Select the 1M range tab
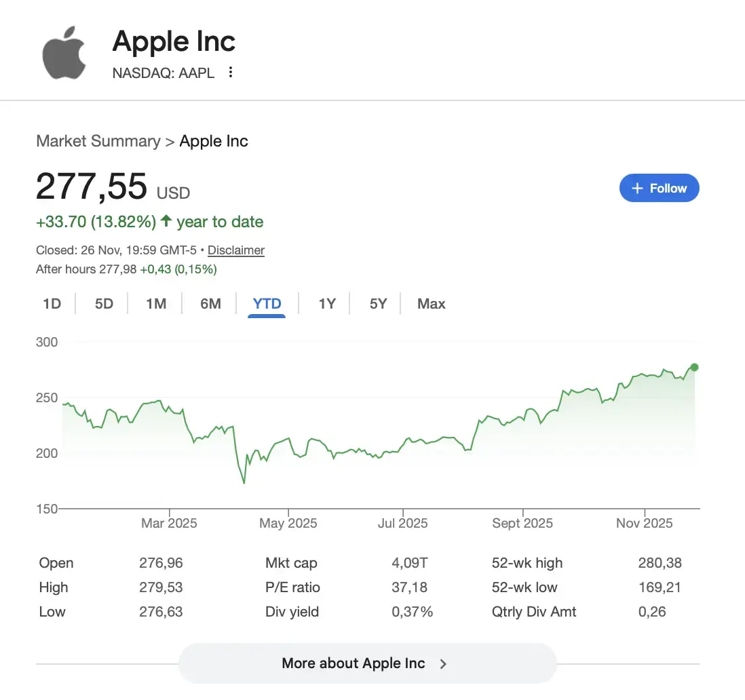745x700 pixels. (156, 304)
